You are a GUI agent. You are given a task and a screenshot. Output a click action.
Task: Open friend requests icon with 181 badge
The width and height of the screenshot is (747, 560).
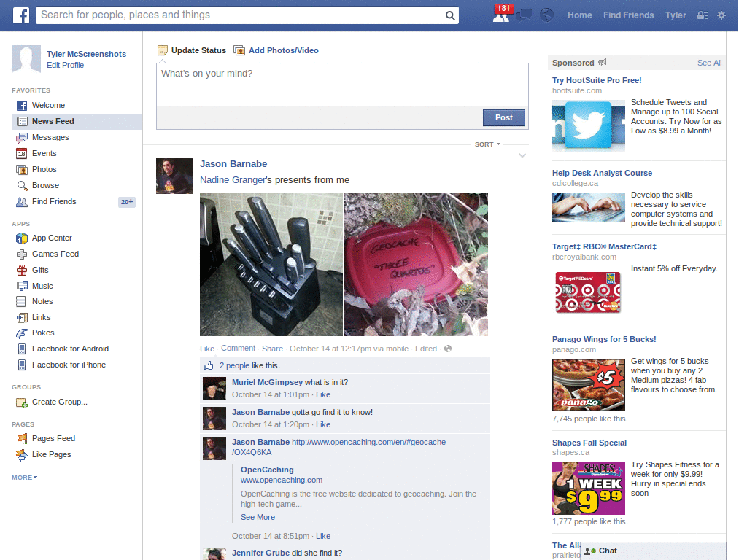[501, 15]
